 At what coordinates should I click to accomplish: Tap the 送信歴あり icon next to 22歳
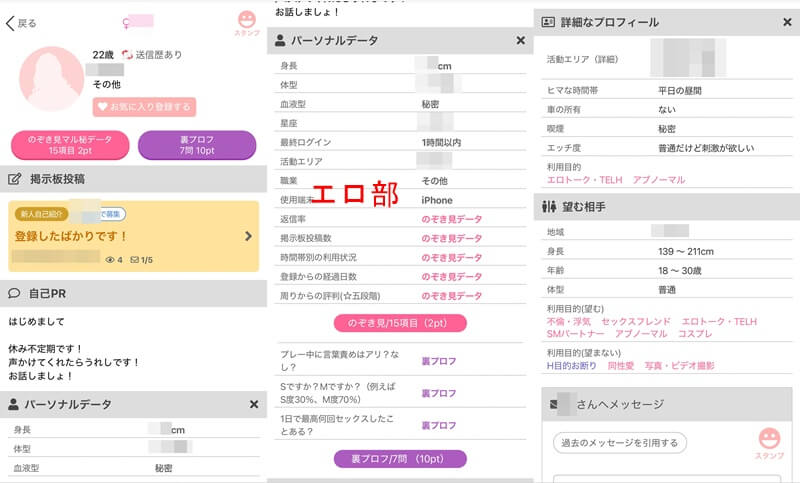point(127,54)
